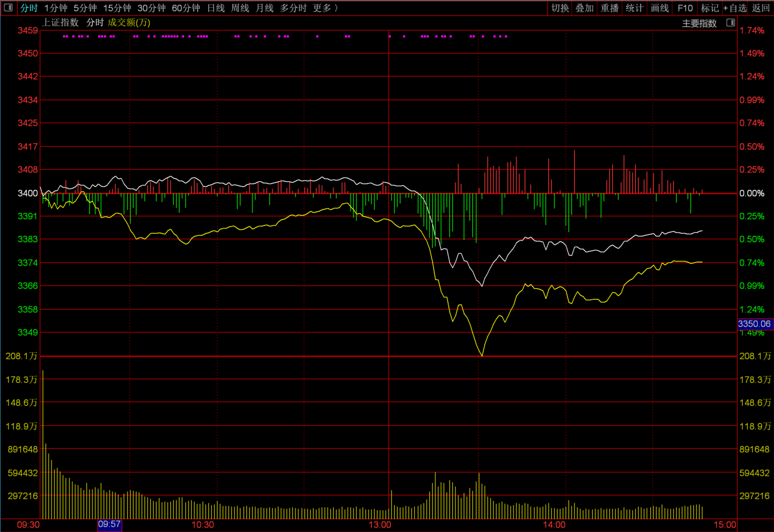
Task: Click the left 208.1万 volume label
Action: 22,356
